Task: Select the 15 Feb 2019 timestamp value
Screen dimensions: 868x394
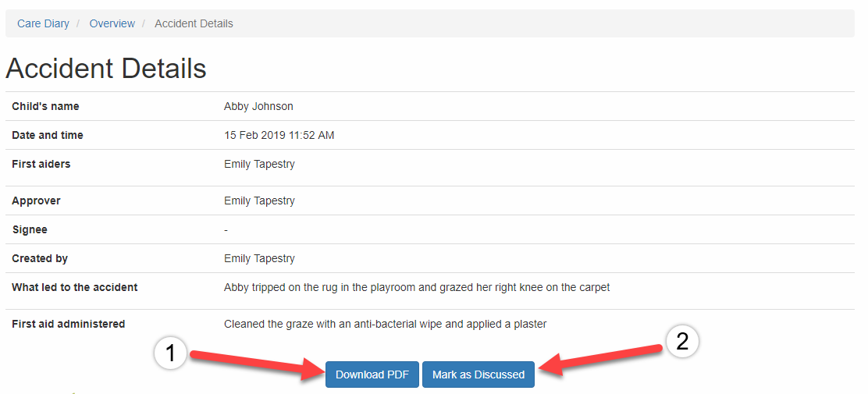Action: [279, 135]
